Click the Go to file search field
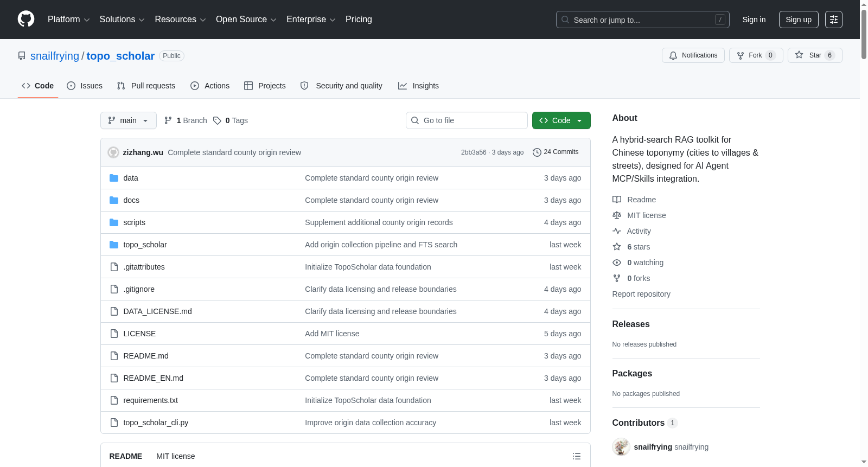Viewport: 868px width, 467px height. [467, 120]
